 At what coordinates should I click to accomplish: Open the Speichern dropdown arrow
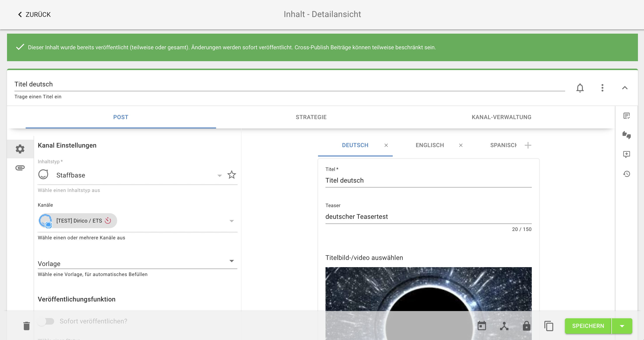coord(622,326)
